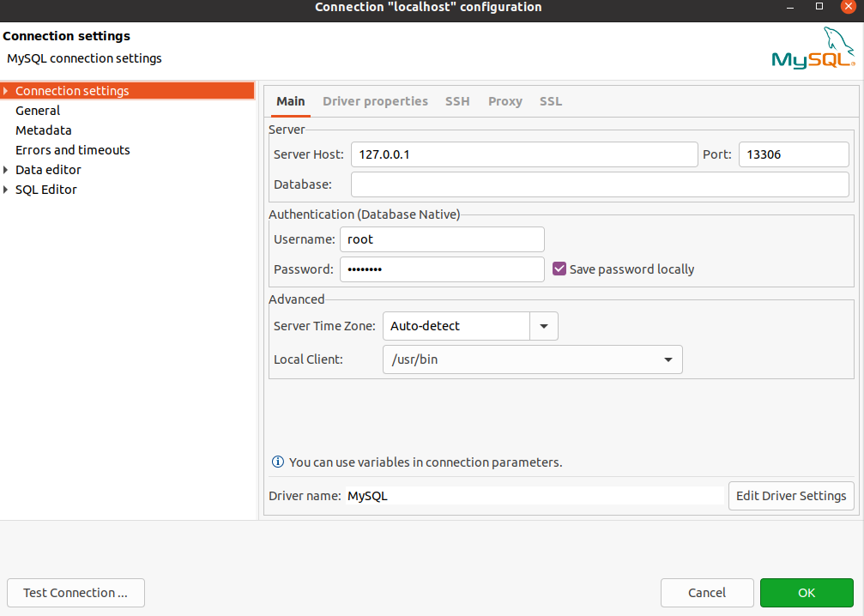864x616 pixels.
Task: Select Metadata settings
Action: pyautogui.click(x=43, y=130)
